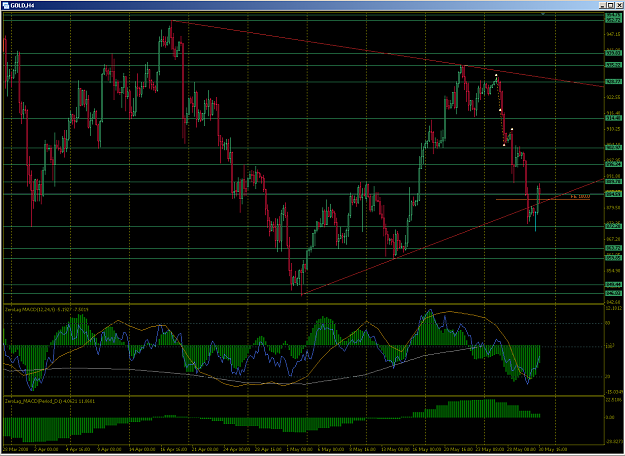Click the 910.25 price scale label
Screen dimensions: 625x456
click(x=613, y=129)
